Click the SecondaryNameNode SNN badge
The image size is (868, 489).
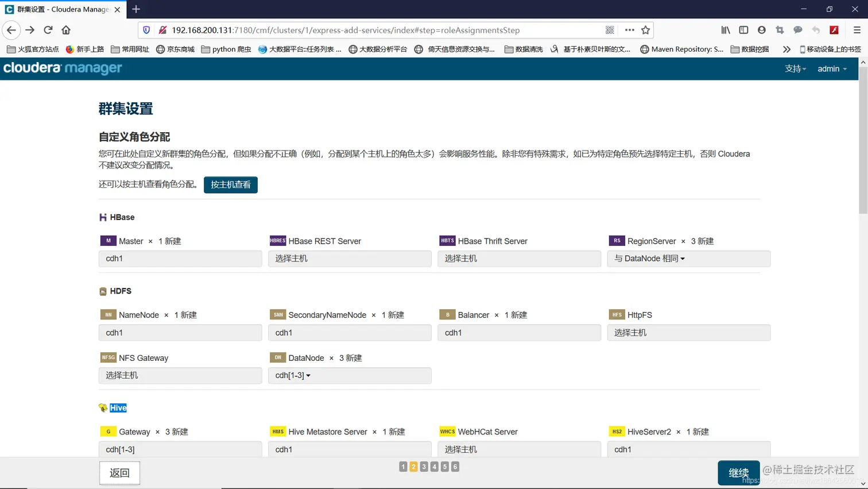click(278, 315)
